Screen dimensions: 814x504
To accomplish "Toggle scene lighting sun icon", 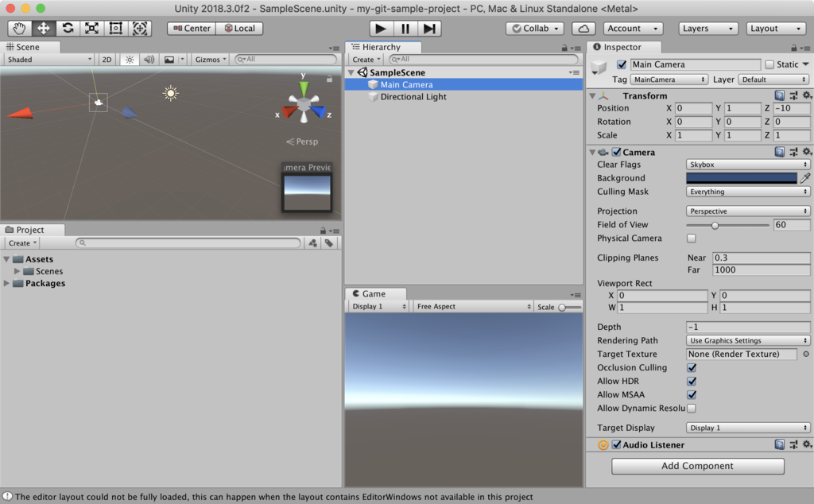I will coord(130,60).
